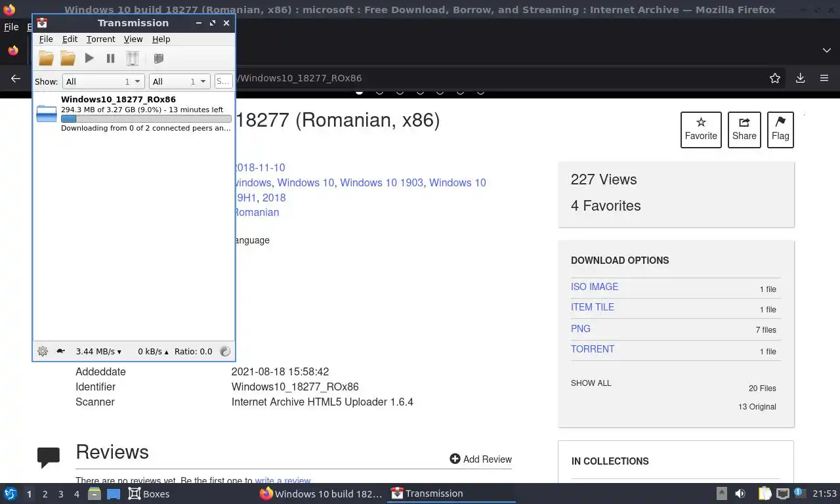Open the volume control tray icon
The height and width of the screenshot is (504, 840).
740,493
